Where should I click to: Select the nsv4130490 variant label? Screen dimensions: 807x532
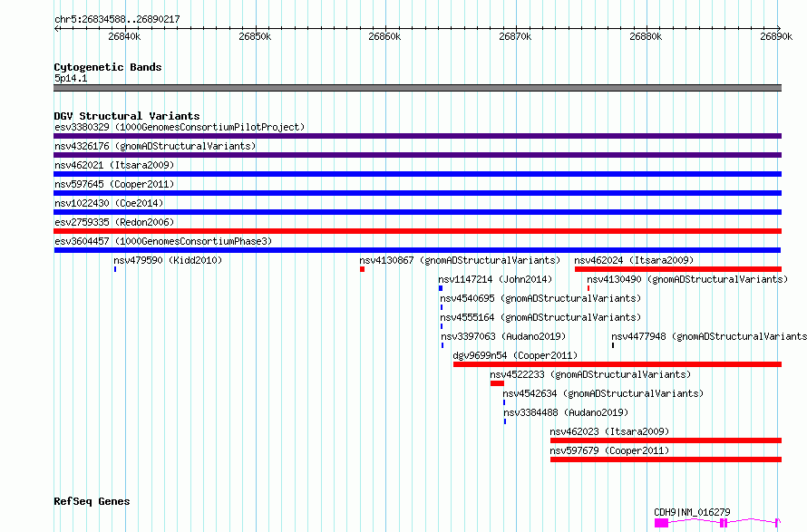(687, 279)
